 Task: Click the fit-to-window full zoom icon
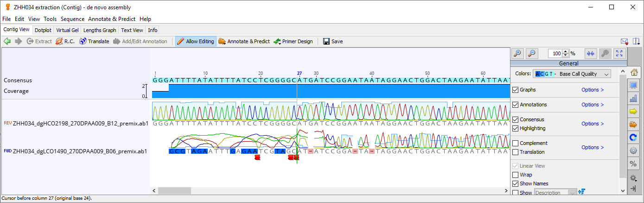click(x=619, y=53)
